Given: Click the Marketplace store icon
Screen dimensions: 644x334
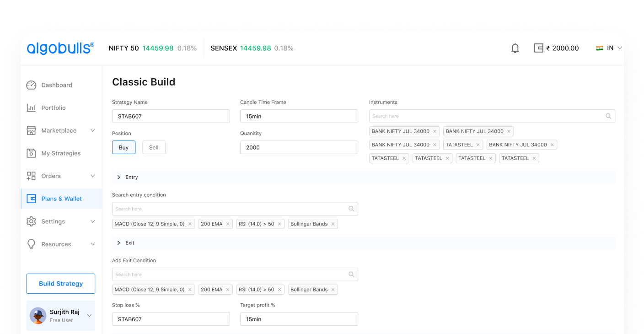Looking at the screenshot, I should point(31,130).
